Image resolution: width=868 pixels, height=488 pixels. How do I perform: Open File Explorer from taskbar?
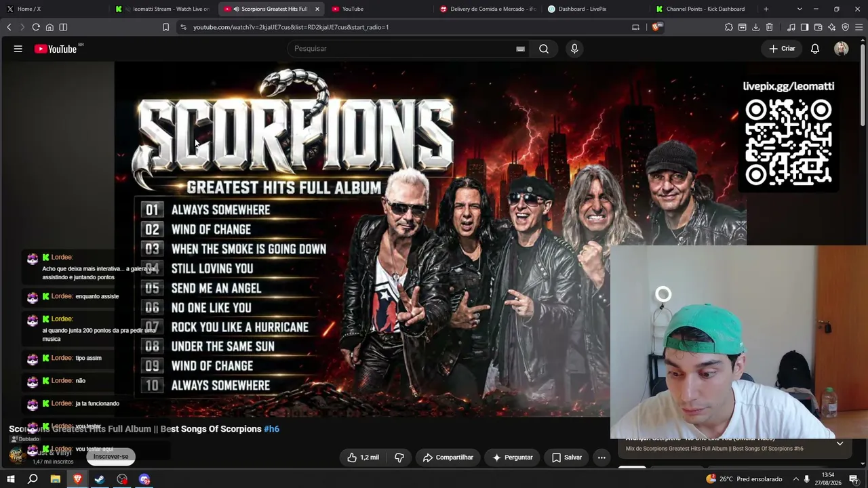point(55,479)
